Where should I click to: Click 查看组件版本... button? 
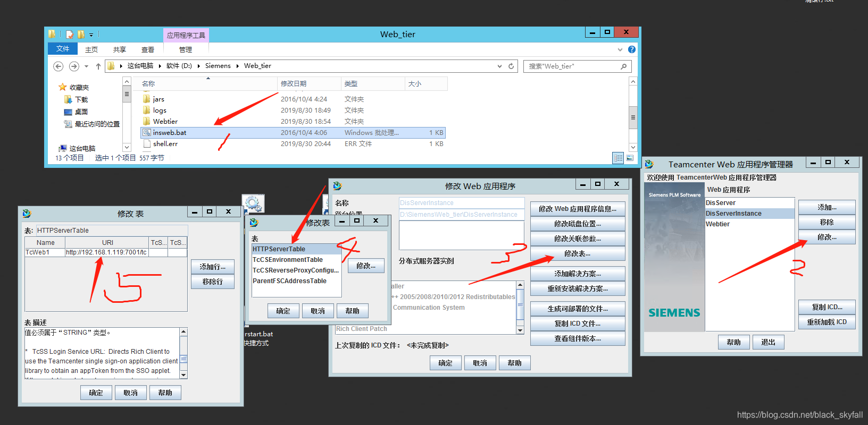coord(578,338)
